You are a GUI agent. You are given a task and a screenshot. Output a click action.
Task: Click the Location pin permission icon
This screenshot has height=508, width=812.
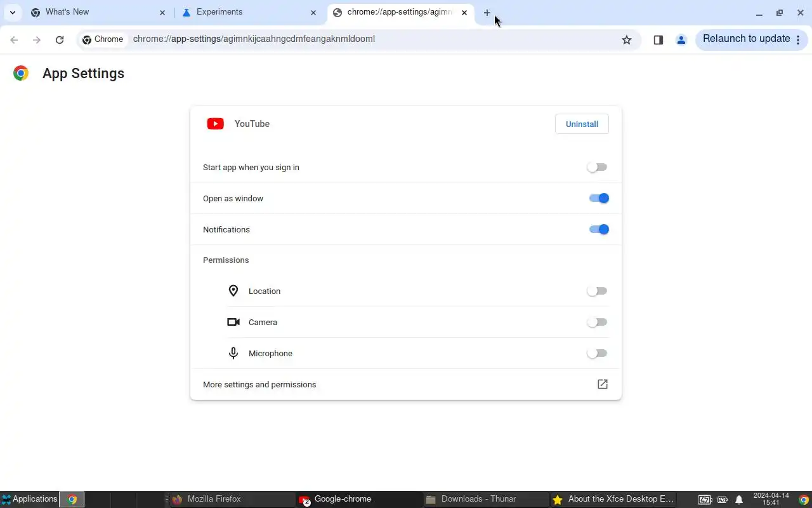(x=233, y=291)
